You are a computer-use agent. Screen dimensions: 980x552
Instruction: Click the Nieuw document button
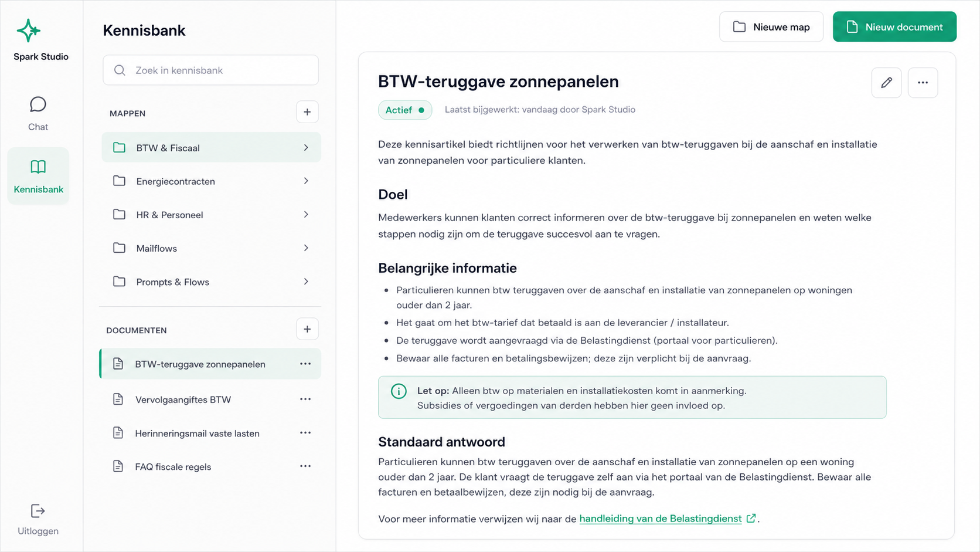click(894, 27)
